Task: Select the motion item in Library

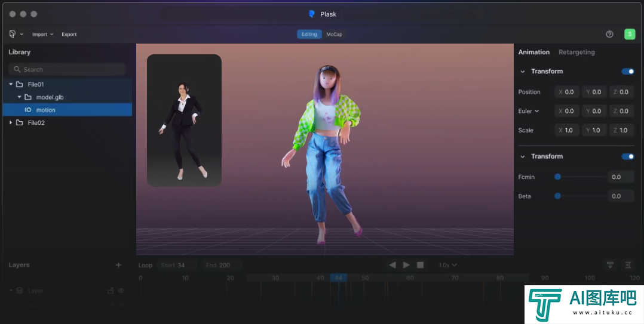Action: 68,110
